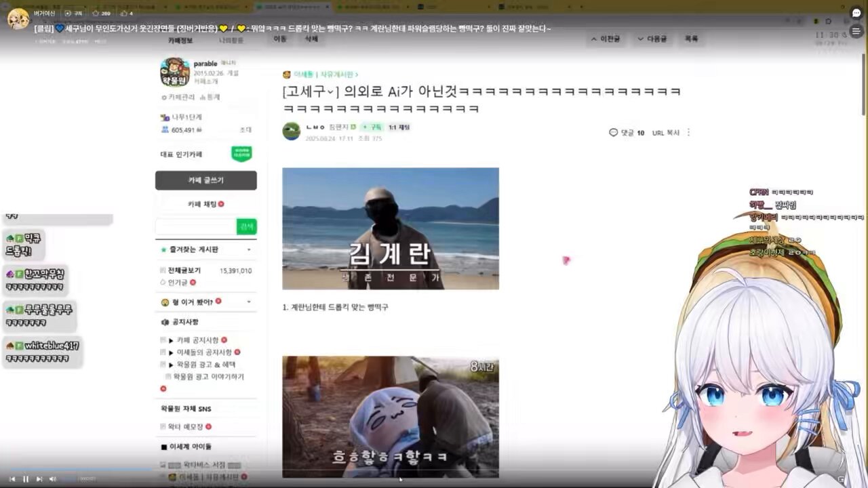Like the clip with thumbs up

[x=126, y=13]
